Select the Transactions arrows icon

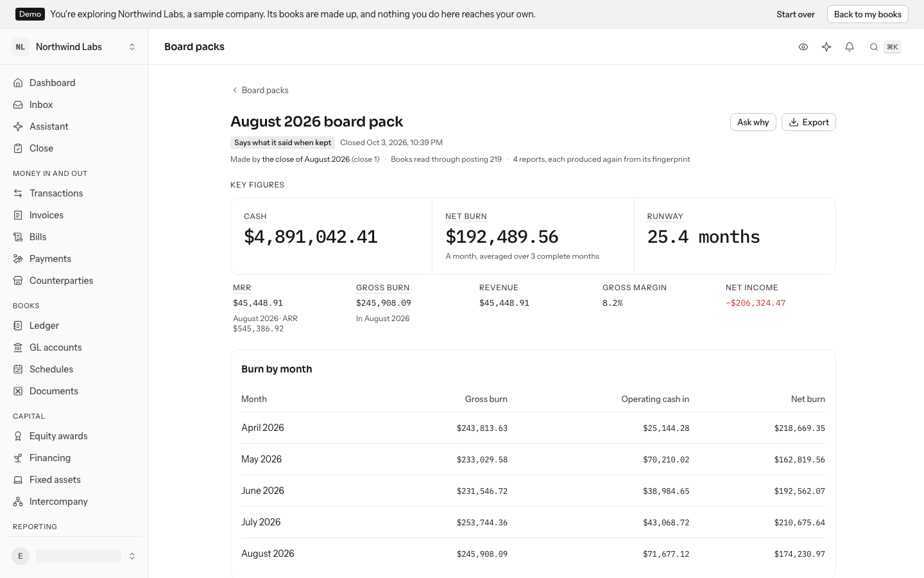(x=18, y=193)
